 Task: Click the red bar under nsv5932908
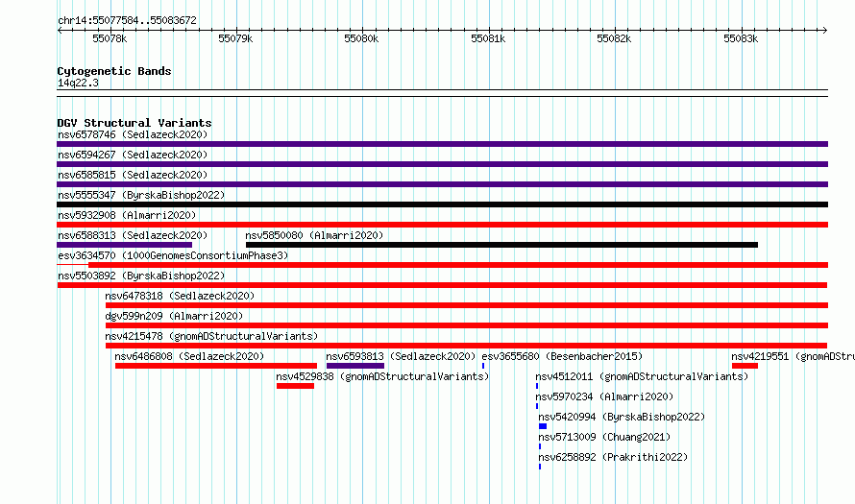coord(442,225)
